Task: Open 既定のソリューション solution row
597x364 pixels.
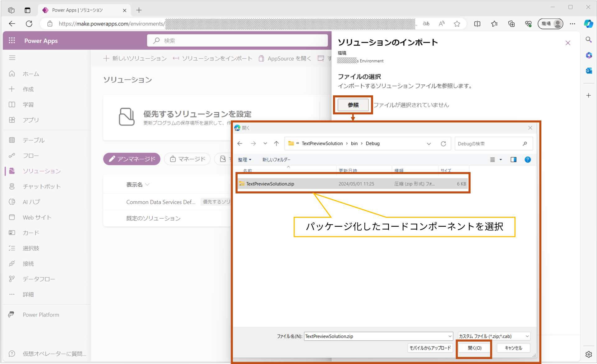Action: click(153, 218)
